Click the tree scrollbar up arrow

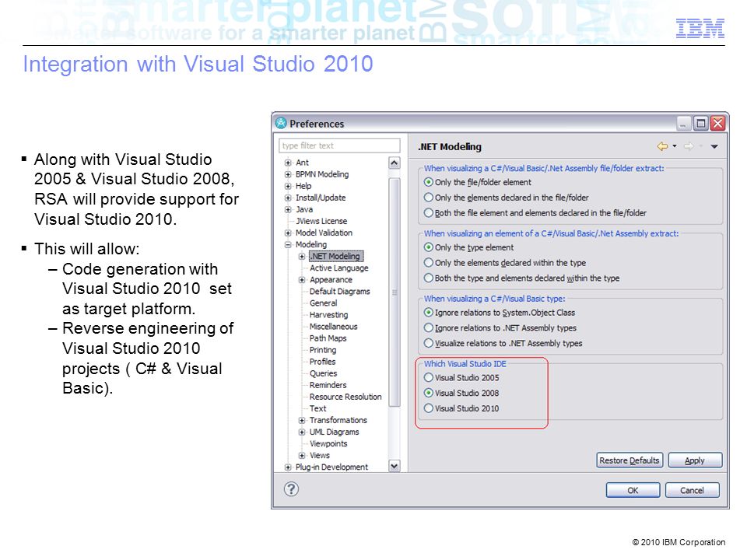394,163
